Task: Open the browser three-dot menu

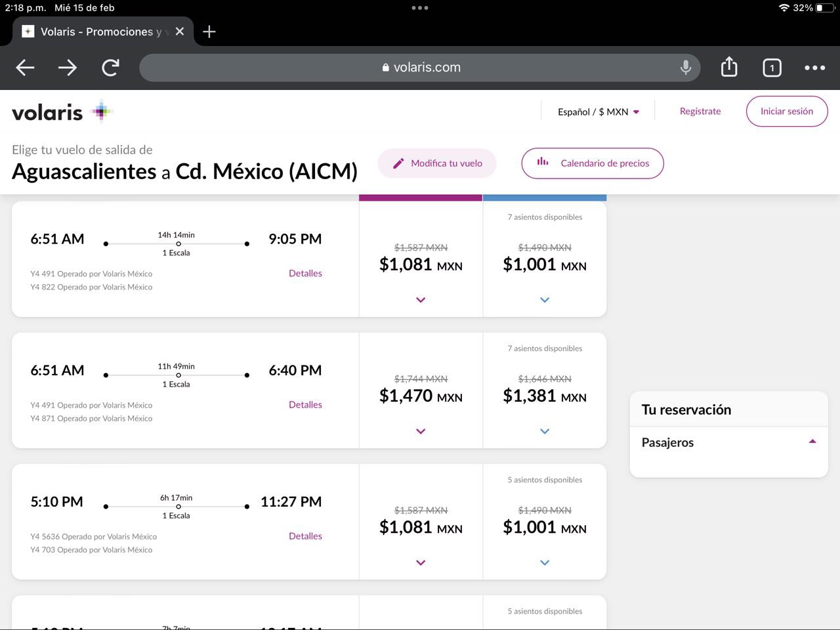Action: click(x=814, y=68)
